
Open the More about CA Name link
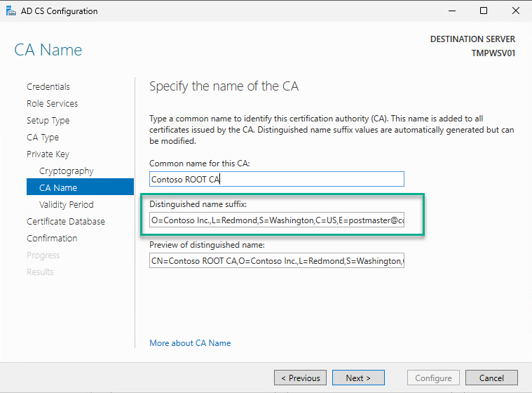pyautogui.click(x=190, y=343)
